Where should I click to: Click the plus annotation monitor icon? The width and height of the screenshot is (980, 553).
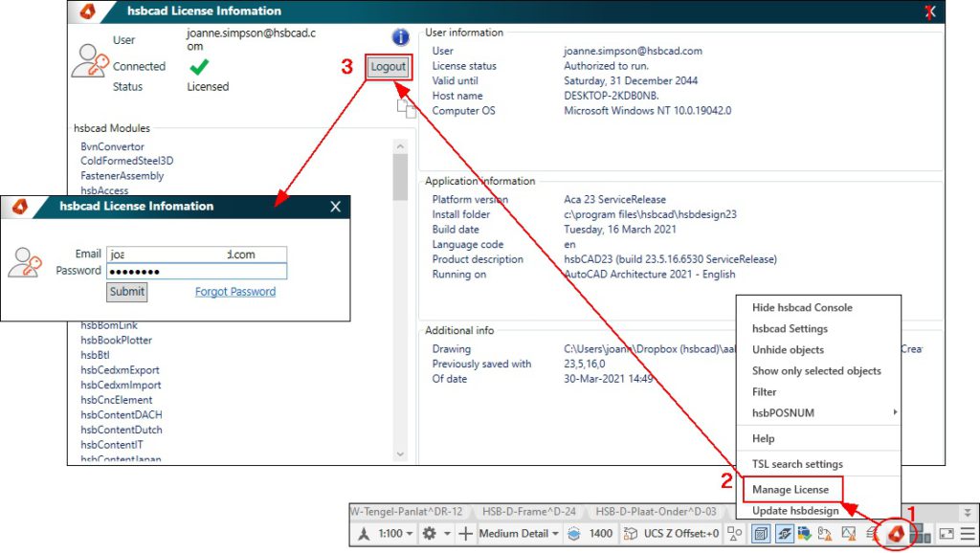(x=466, y=534)
